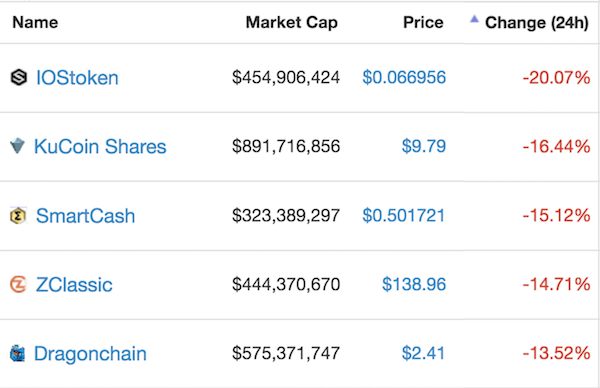
Task: Open the SmartCash coin link
Action: click(x=85, y=216)
